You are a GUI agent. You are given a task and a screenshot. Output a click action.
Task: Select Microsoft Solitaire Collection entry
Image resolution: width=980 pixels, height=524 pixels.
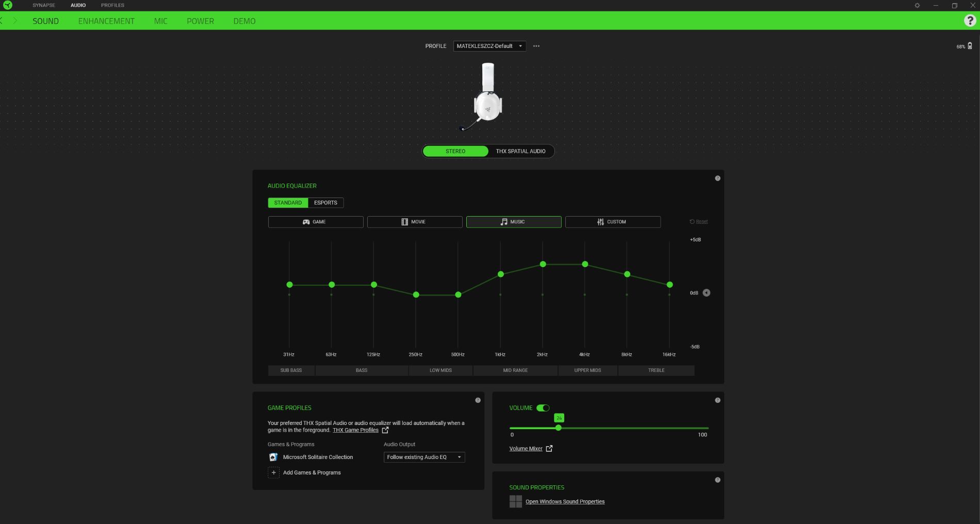[318, 457]
